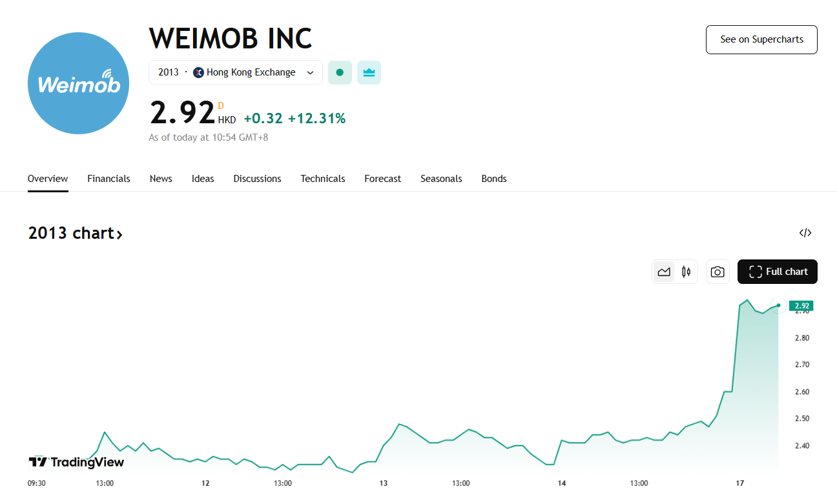837x504 pixels.
Task: Click the crown premium data icon
Action: (x=369, y=72)
